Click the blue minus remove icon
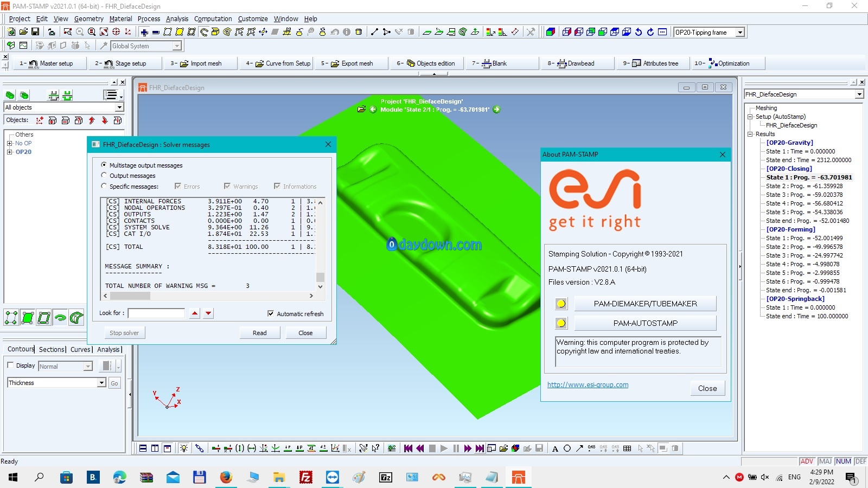This screenshot has height=488, width=868. [x=156, y=32]
